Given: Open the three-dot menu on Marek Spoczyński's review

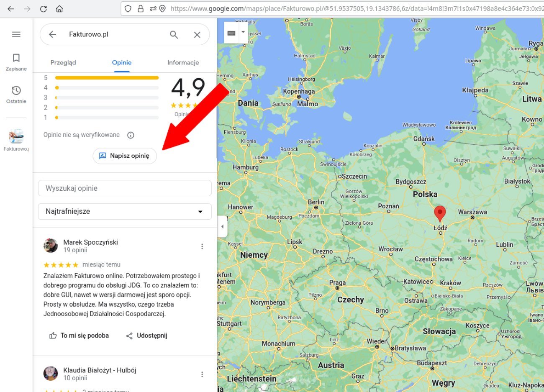Looking at the screenshot, I should pos(202,246).
